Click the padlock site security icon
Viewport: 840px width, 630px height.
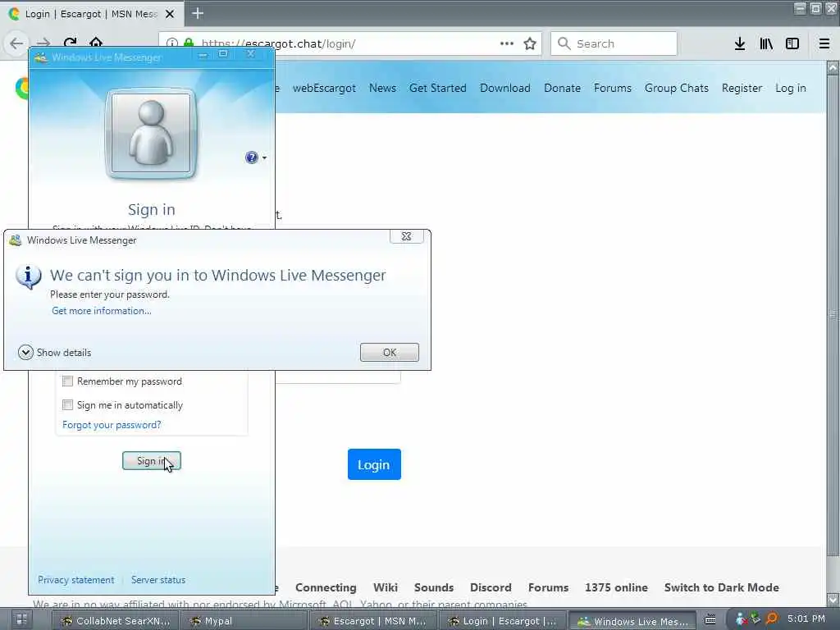(189, 43)
